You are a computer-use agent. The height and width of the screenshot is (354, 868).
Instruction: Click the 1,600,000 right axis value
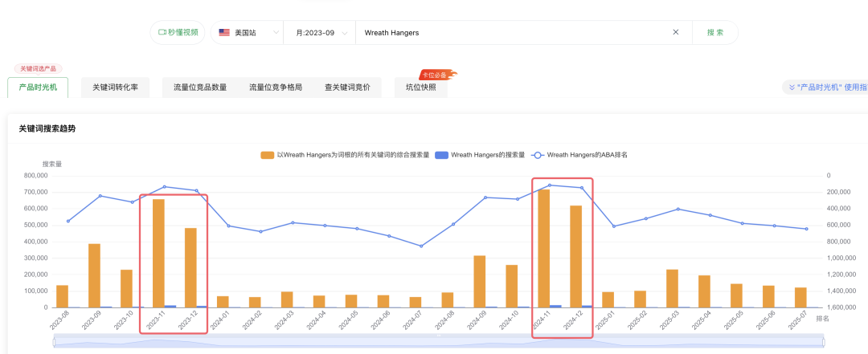tap(841, 307)
